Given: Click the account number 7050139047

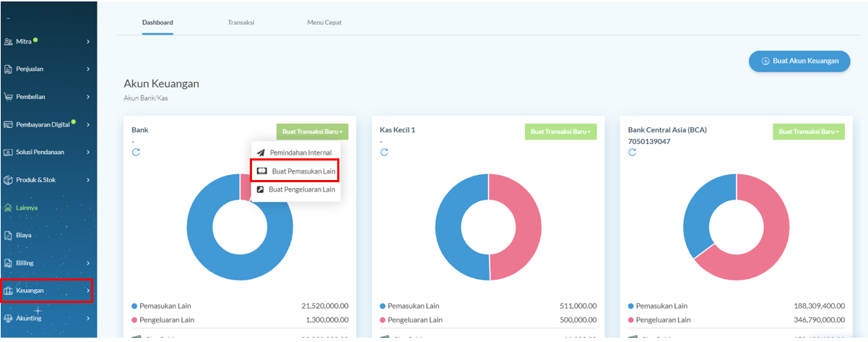Looking at the screenshot, I should pos(648,142).
